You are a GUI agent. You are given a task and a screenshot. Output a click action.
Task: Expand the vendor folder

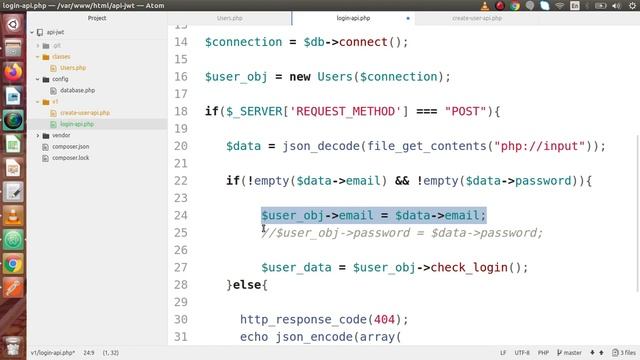point(38,135)
